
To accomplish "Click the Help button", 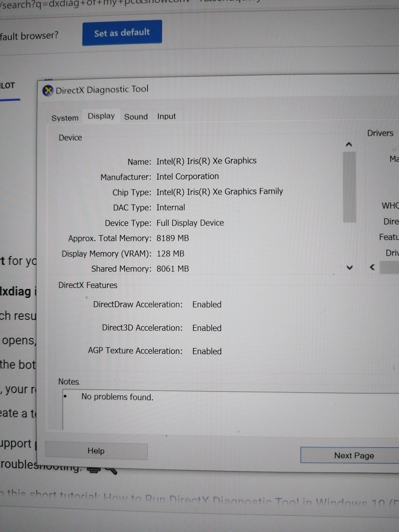I will click(x=96, y=451).
